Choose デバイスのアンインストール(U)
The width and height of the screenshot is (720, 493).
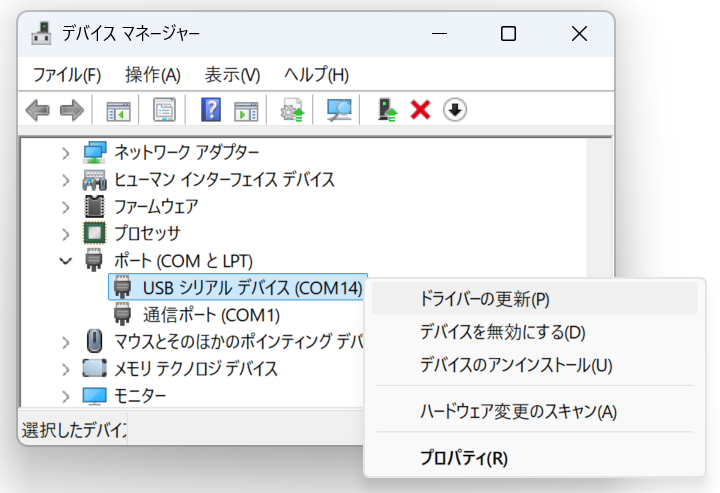(534, 365)
